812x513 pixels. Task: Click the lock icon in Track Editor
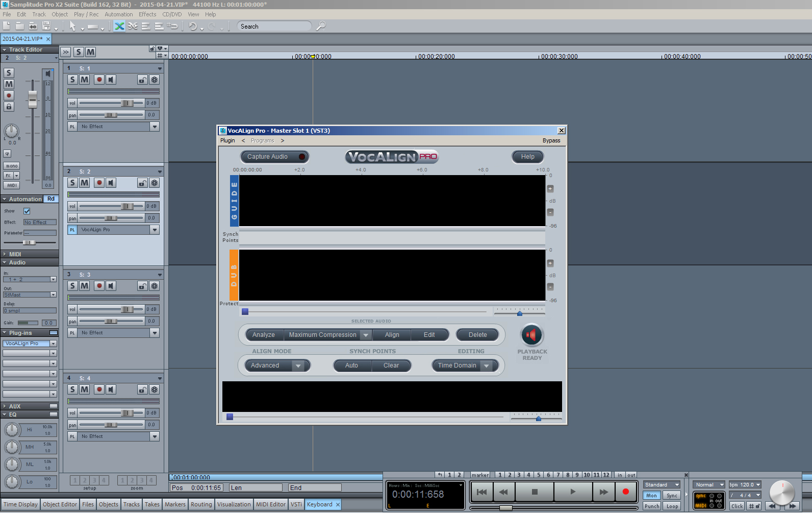tap(9, 107)
